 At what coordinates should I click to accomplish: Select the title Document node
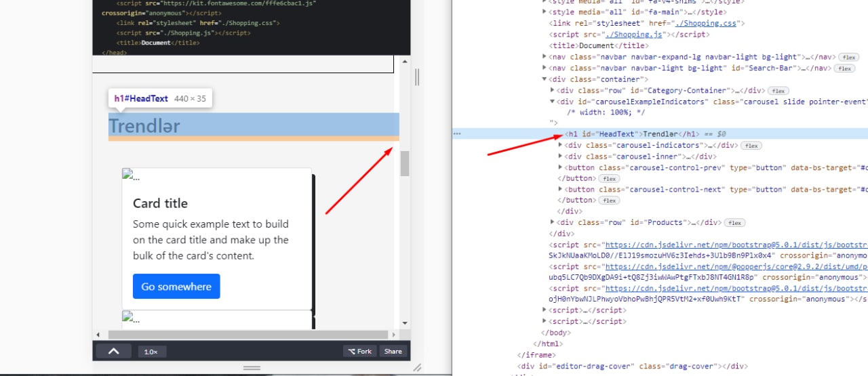click(x=598, y=45)
